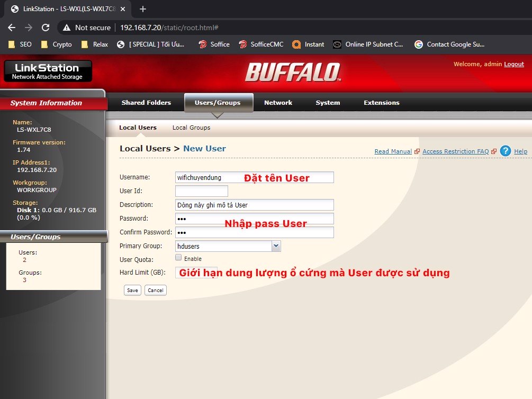This screenshot has height=399, width=532.
Task: Open the Primary Group dropdown showing hdusers
Action: 228,246
